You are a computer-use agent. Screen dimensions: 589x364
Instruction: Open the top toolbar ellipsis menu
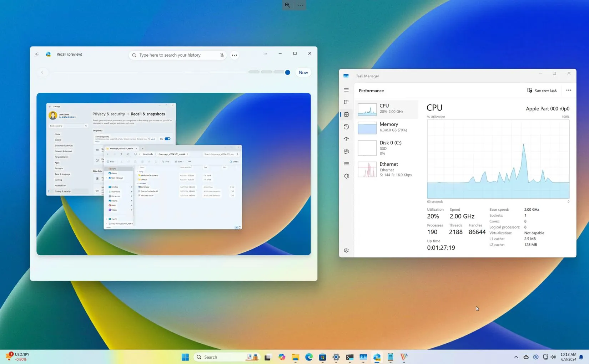pos(301,5)
